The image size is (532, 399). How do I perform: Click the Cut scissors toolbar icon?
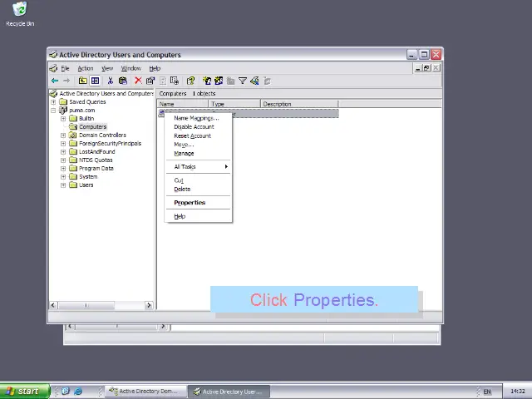(111, 81)
